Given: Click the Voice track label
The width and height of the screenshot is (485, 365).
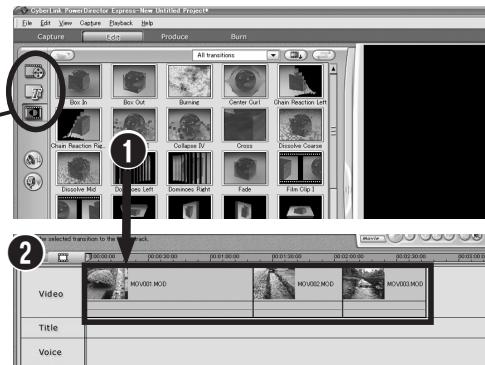Looking at the screenshot, I should pyautogui.click(x=50, y=352).
